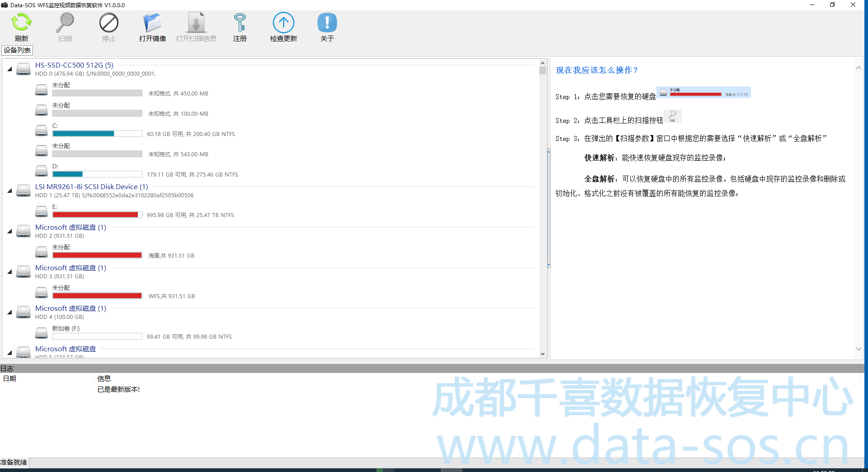Collapse the HS-SSD-CC500 512G disk node
The image size is (868, 472).
point(9,69)
